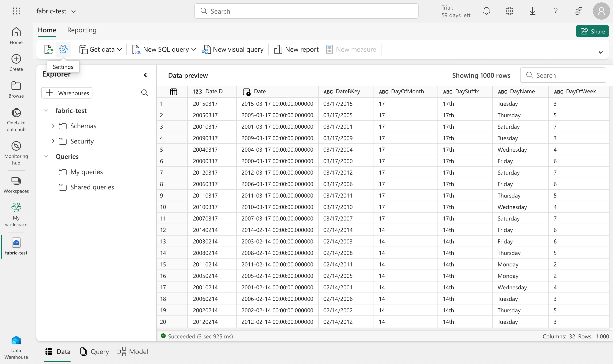Click the add Warehouses button

(67, 93)
